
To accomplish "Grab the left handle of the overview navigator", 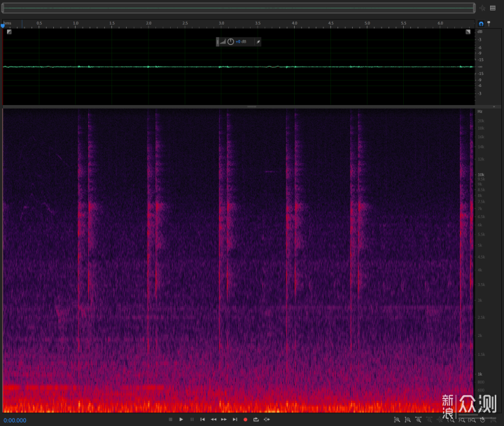I will [x=3, y=8].
